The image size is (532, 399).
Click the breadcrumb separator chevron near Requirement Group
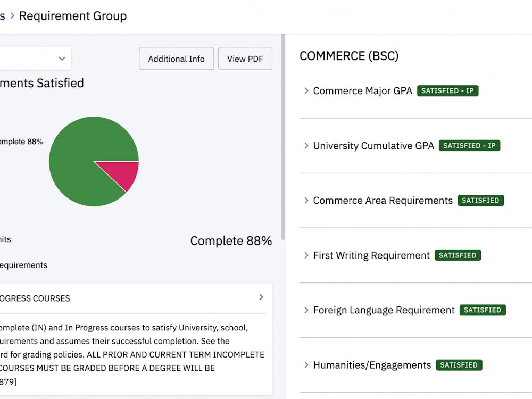pyautogui.click(x=12, y=15)
